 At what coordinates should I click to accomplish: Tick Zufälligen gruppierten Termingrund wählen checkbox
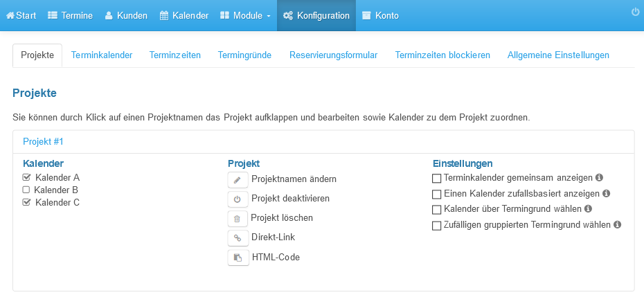(x=436, y=226)
